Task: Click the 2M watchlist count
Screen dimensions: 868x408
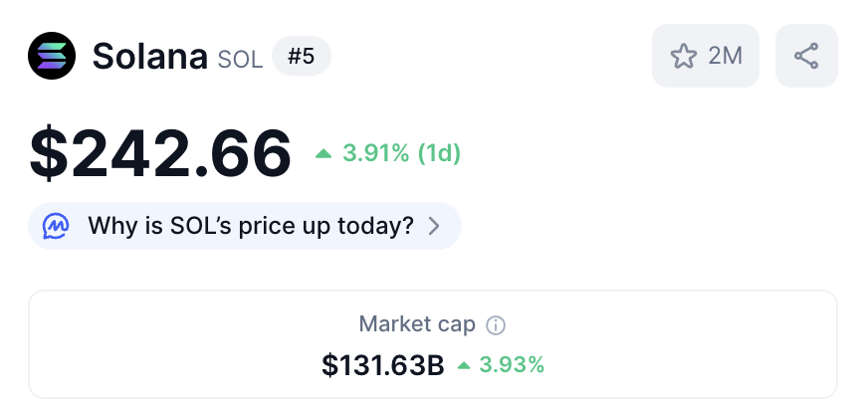Action: pyautogui.click(x=726, y=56)
